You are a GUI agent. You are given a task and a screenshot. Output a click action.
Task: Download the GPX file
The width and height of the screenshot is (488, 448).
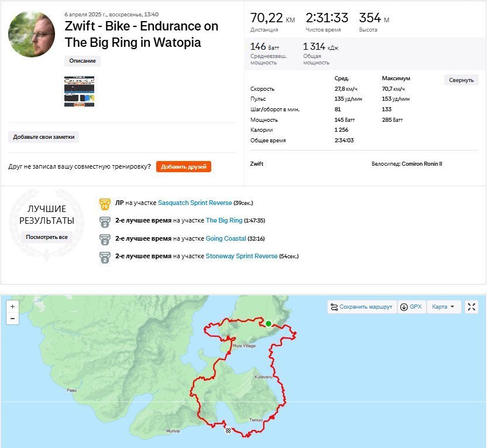point(411,307)
